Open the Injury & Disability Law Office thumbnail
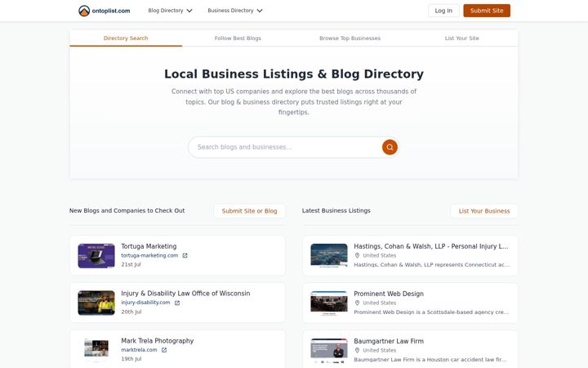Screen dimensions: 588x368 click(96, 303)
